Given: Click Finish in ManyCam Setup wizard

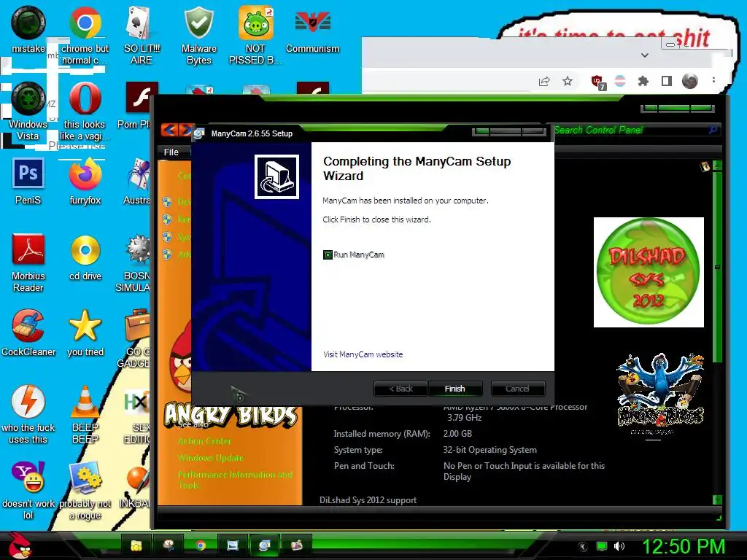Looking at the screenshot, I should (x=455, y=389).
